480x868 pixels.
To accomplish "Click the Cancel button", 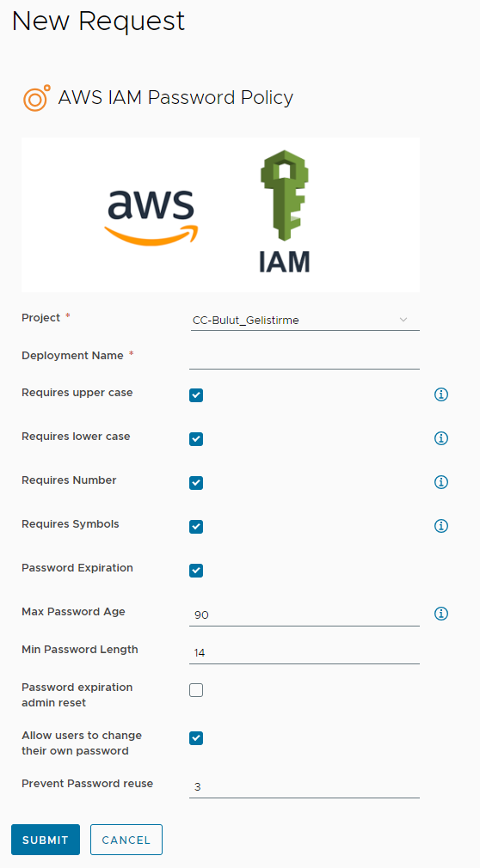I will click(126, 840).
